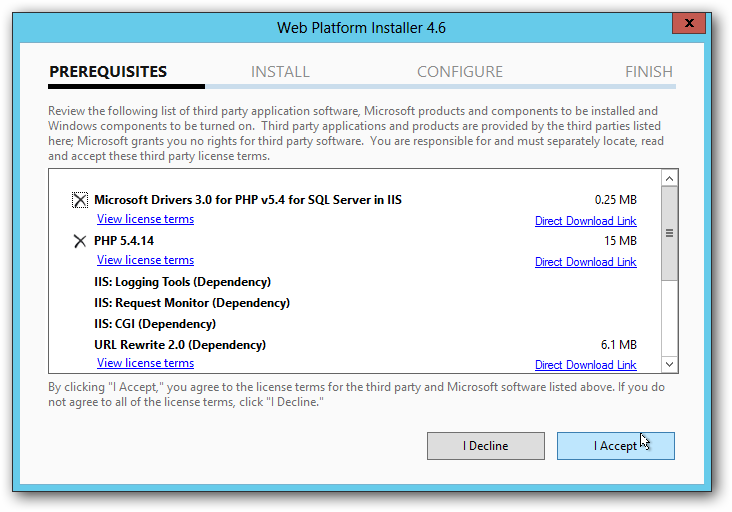Select Microsoft Drivers 3.0 for PHP v5.4 entry

pyautogui.click(x=248, y=200)
